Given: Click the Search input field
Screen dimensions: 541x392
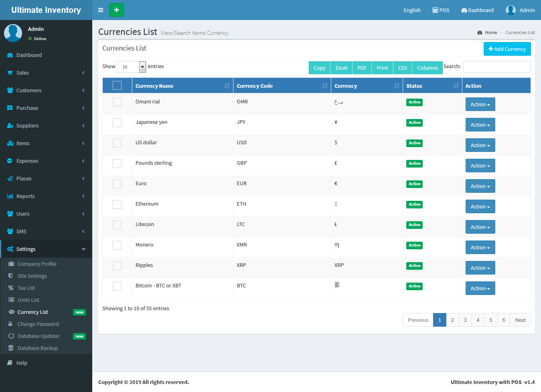Looking at the screenshot, I should tap(496, 67).
